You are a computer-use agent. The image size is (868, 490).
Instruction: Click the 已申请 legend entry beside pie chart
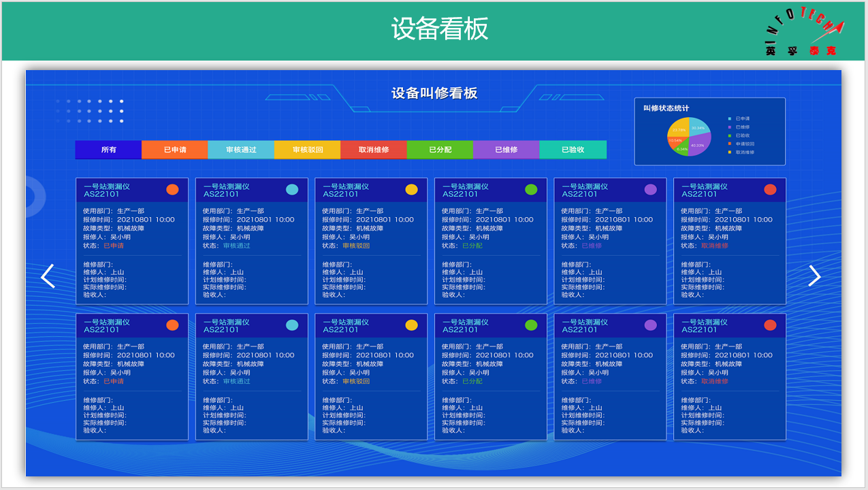pyautogui.click(x=742, y=118)
